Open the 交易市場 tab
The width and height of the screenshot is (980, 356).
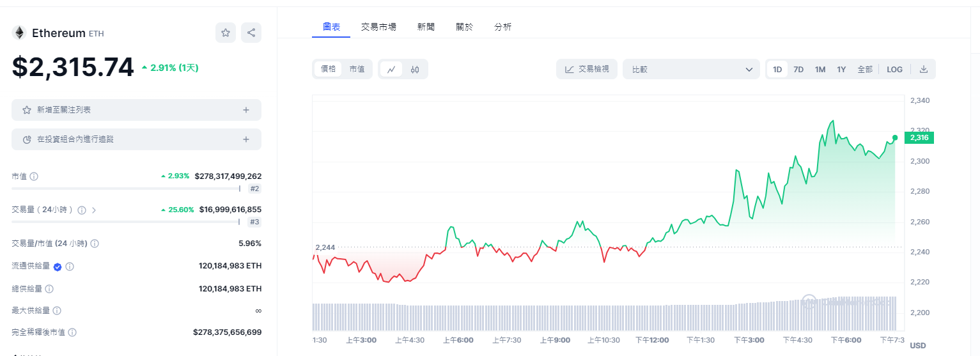(378, 27)
